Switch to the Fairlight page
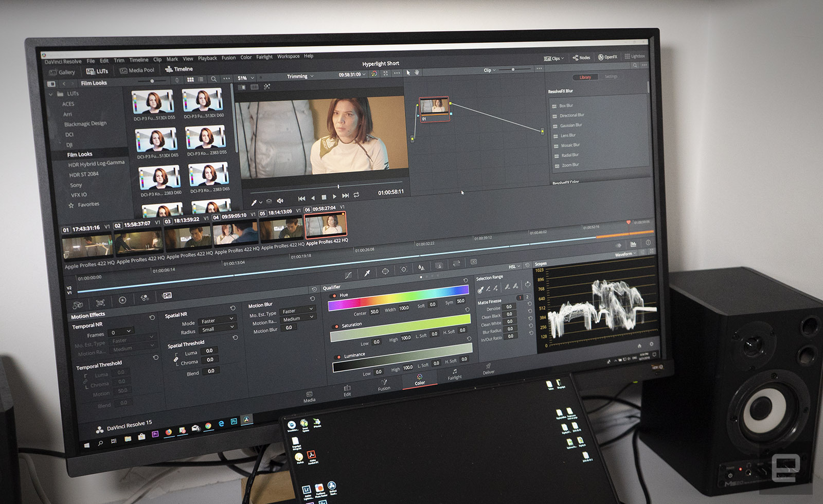The width and height of the screenshot is (823, 504). pos(455,375)
